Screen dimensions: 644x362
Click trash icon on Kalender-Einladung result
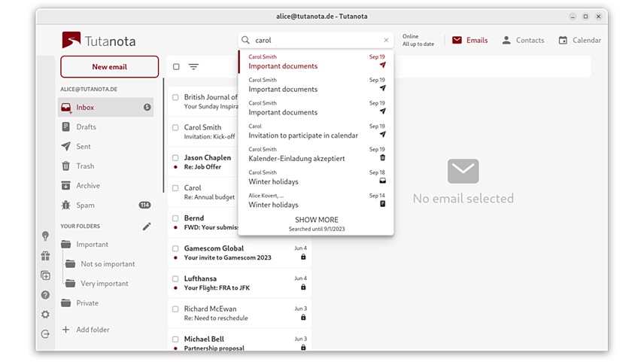click(x=382, y=158)
